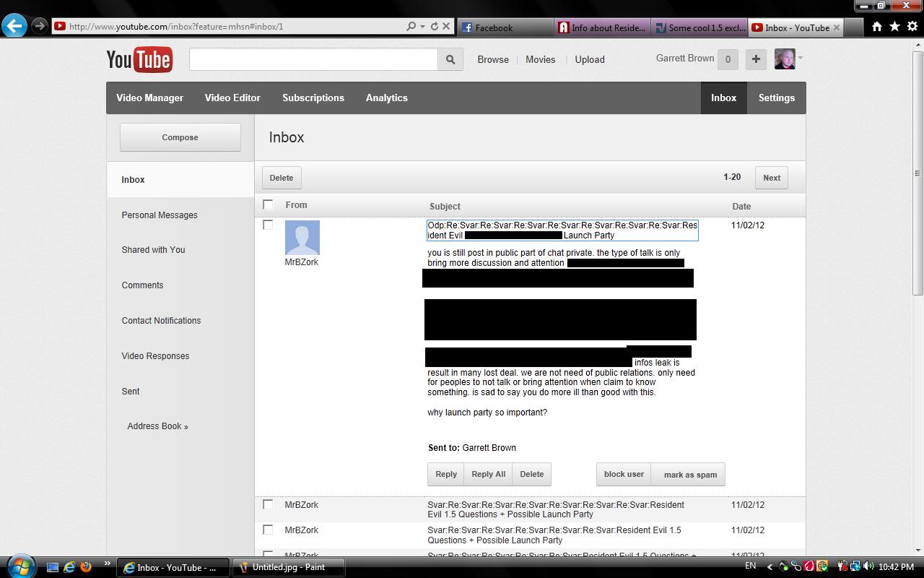This screenshot has width=924, height=578.
Task: Click Reply All under the open message
Action: pyautogui.click(x=488, y=474)
